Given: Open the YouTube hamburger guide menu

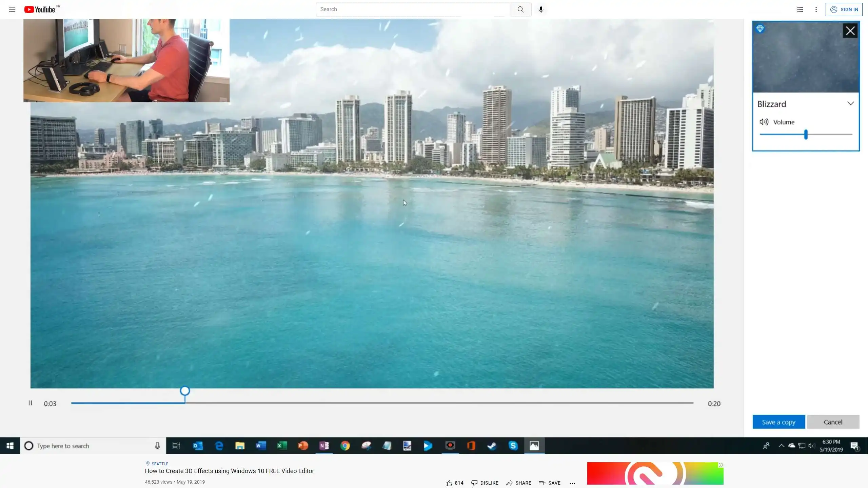Looking at the screenshot, I should 12,9.
